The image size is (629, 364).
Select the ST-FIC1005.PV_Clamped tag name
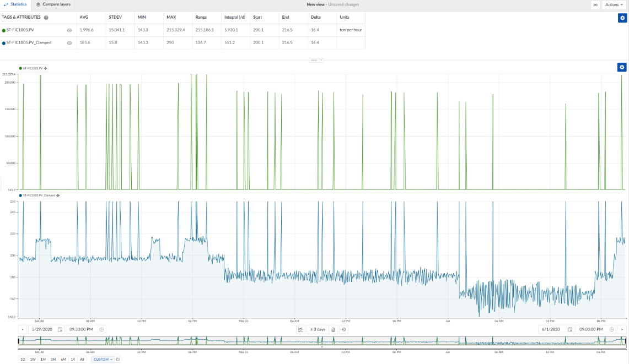click(29, 42)
